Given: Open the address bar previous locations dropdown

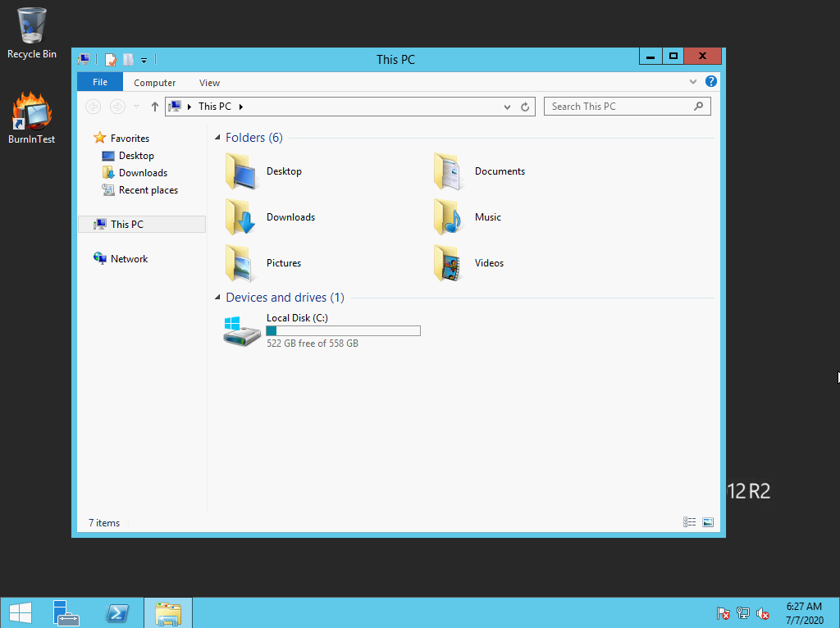Looking at the screenshot, I should point(507,107).
